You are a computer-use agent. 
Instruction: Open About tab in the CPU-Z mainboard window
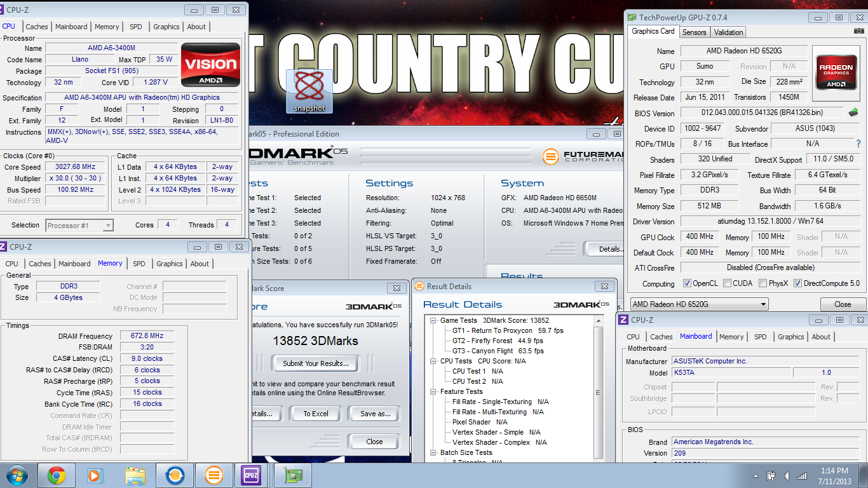tap(821, 337)
